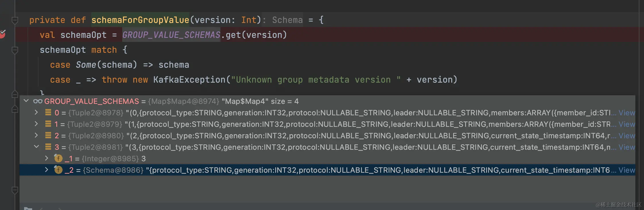Open View link for entry 1
The height and width of the screenshot is (210, 644).
click(x=626, y=124)
